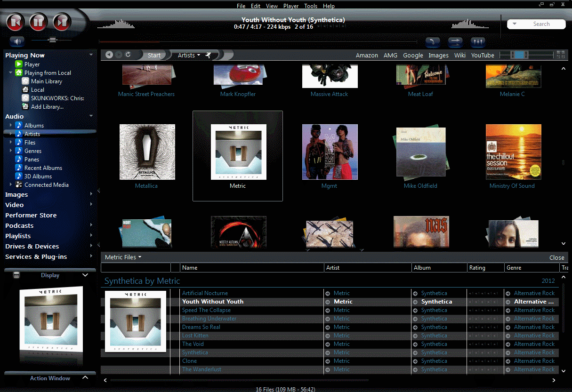Click the Display panel menu icon
This screenshot has width=572, height=392.
click(x=16, y=275)
